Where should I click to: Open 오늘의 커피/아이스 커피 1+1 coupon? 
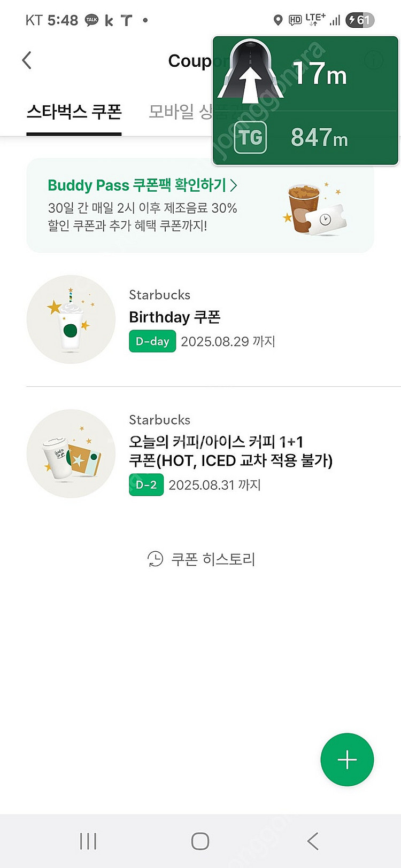pos(230,451)
